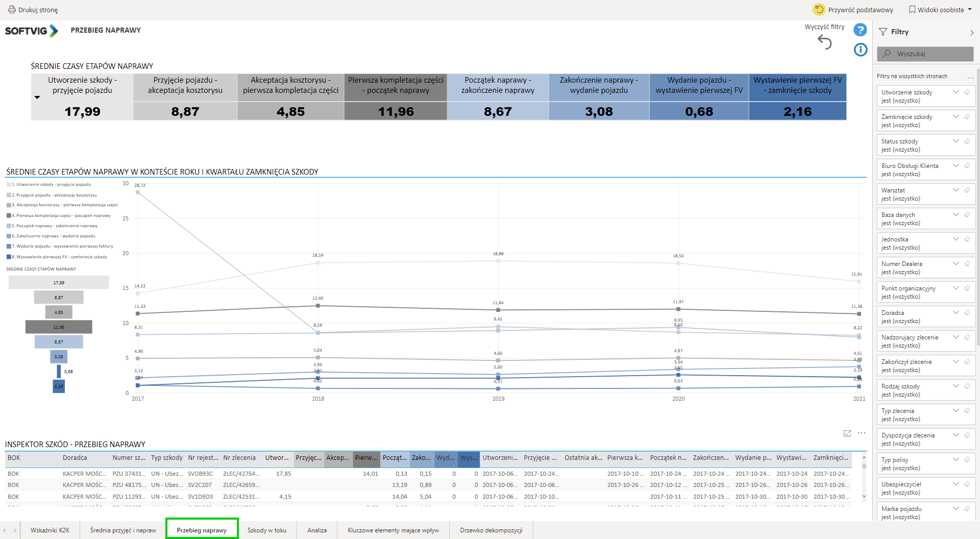Image resolution: width=980 pixels, height=539 pixels.
Task: Switch to the Szkody w toku tab
Action: point(266,530)
